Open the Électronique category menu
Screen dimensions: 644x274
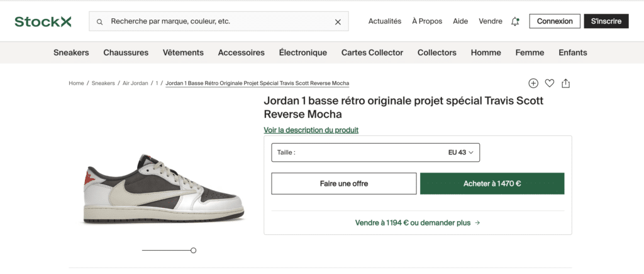pos(303,53)
